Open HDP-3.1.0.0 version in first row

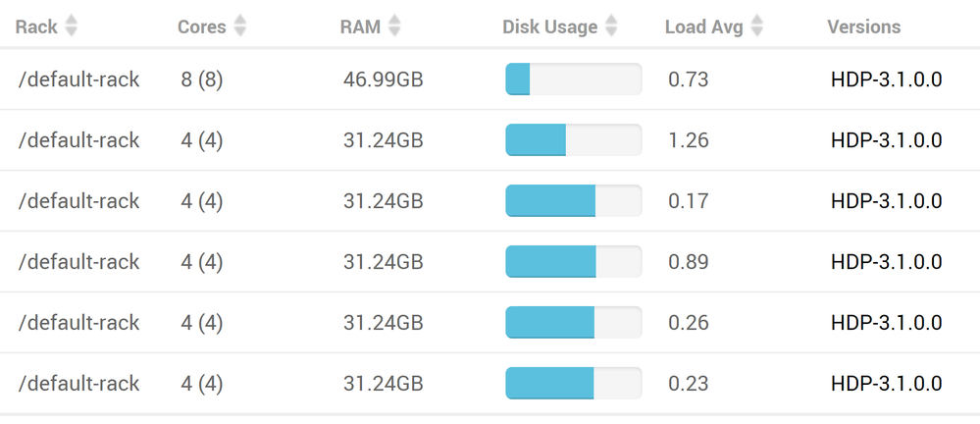click(x=886, y=79)
